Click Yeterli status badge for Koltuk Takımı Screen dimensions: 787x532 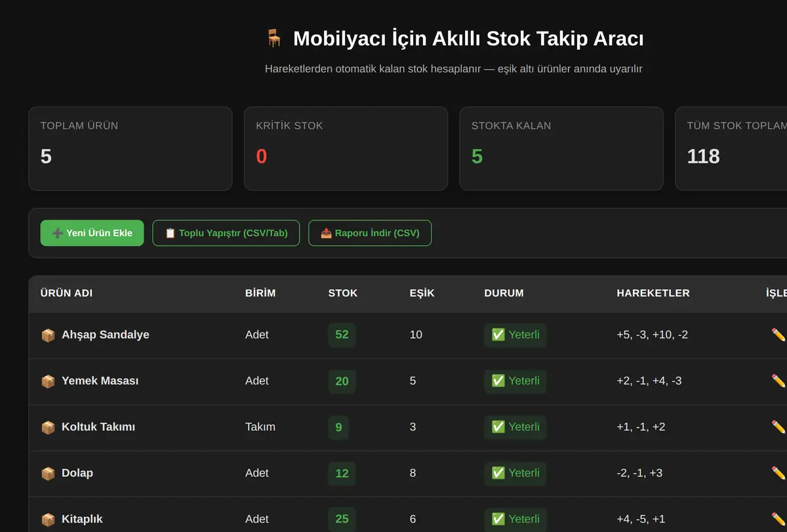point(515,427)
